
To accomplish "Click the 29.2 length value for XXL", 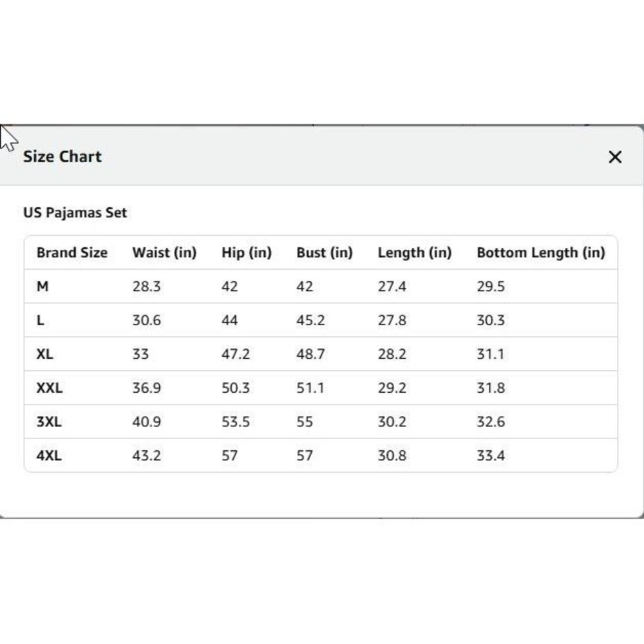I will tap(392, 387).
